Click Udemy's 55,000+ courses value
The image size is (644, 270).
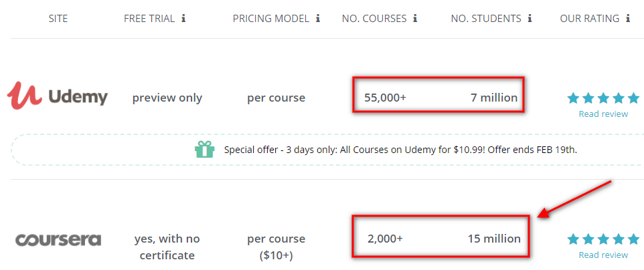coord(385,98)
